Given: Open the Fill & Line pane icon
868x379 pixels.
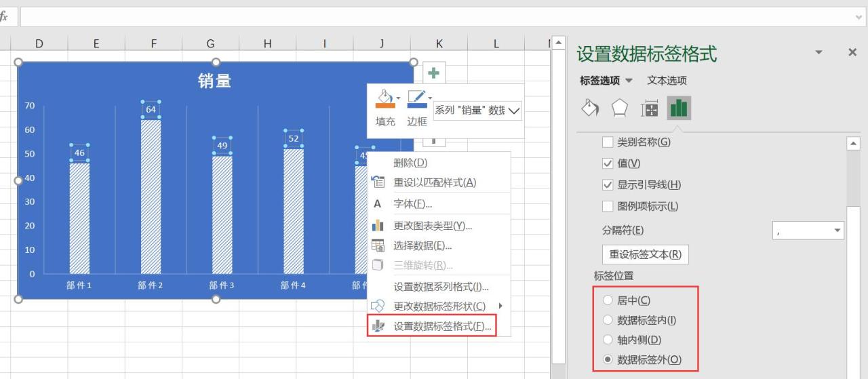Looking at the screenshot, I should click(591, 108).
